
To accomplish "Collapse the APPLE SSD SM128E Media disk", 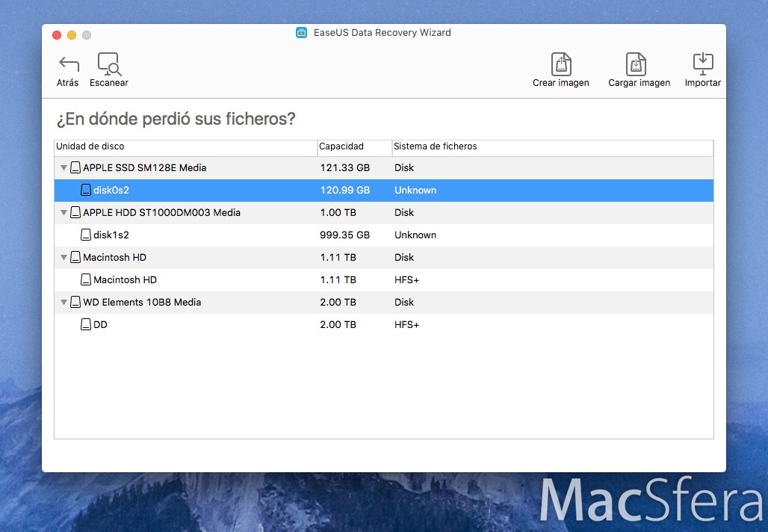I will (x=64, y=168).
